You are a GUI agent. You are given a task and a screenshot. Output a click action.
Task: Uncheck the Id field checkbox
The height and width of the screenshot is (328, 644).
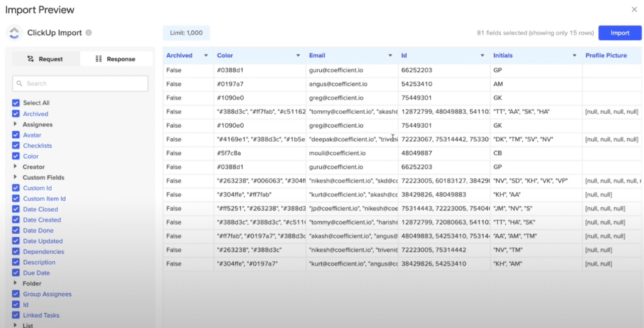click(16, 305)
